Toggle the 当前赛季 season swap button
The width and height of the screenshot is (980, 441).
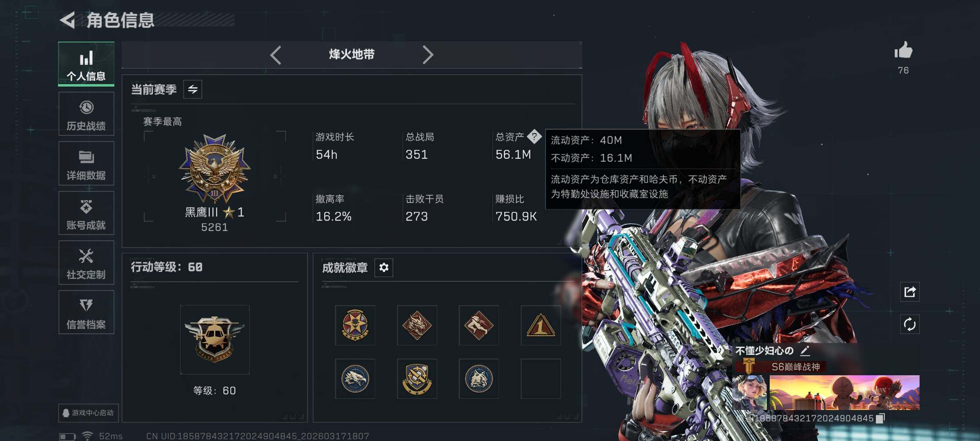coord(193,89)
